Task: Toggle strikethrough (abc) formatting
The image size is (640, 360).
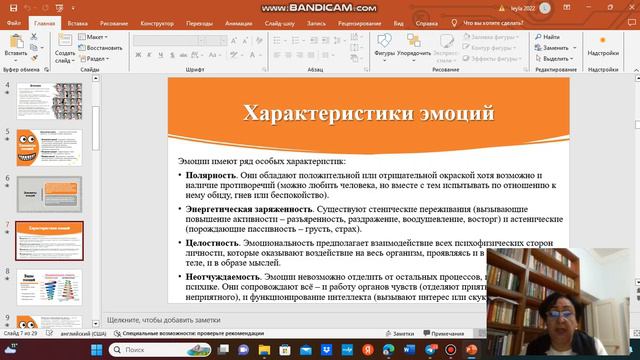Action: click(x=183, y=55)
